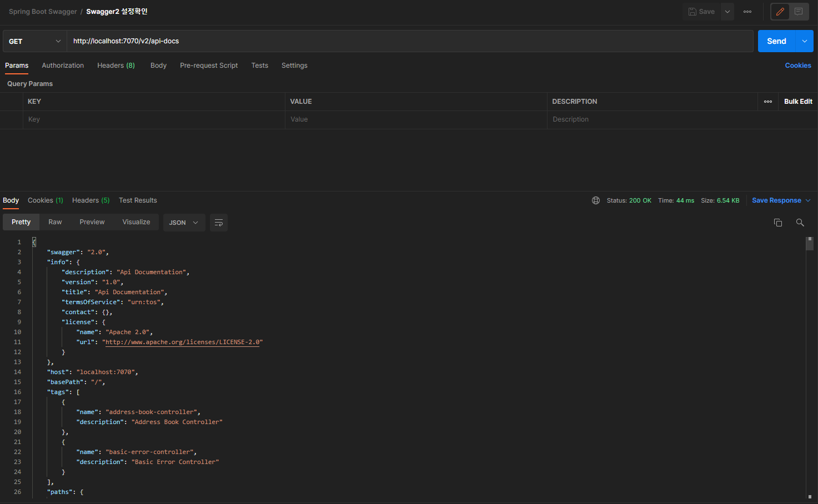The height and width of the screenshot is (504, 818).
Task: Click the "swagger": "2.0" line
Action: [x=78, y=252]
